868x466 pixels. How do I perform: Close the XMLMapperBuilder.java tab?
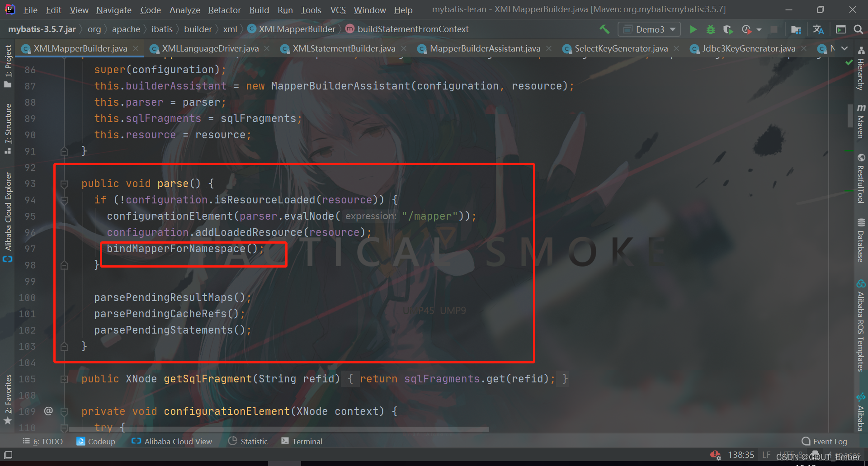tap(136, 48)
